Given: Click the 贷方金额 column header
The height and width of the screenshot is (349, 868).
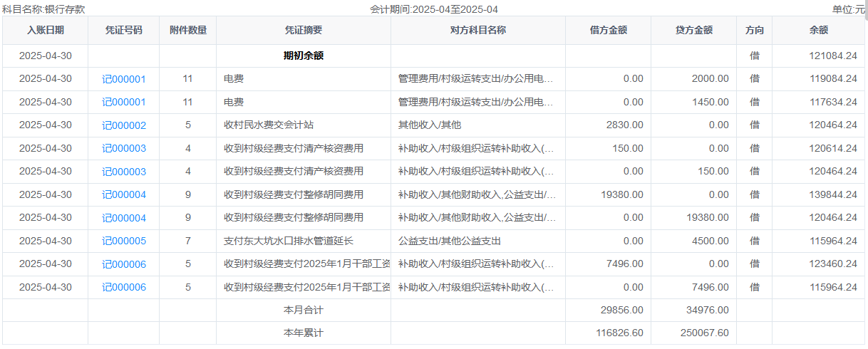Looking at the screenshot, I should pos(693,31).
